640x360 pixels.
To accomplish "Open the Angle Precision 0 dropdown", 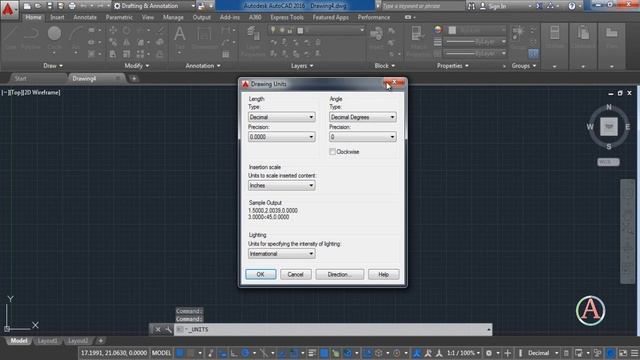I will pyautogui.click(x=362, y=137).
